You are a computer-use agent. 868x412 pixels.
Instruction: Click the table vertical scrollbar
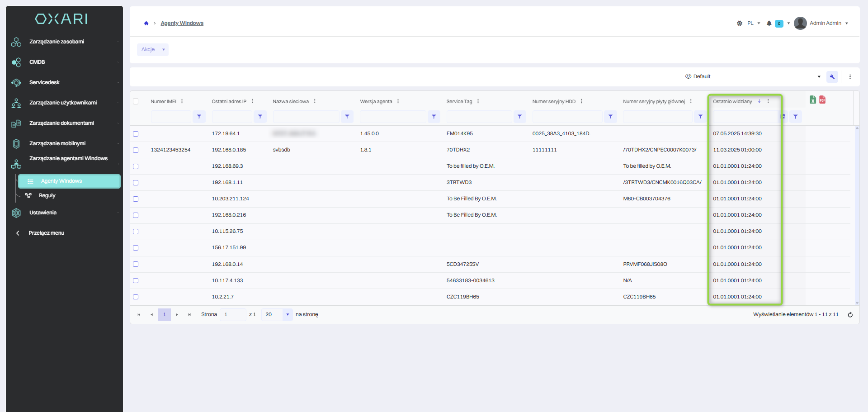pyautogui.click(x=857, y=215)
